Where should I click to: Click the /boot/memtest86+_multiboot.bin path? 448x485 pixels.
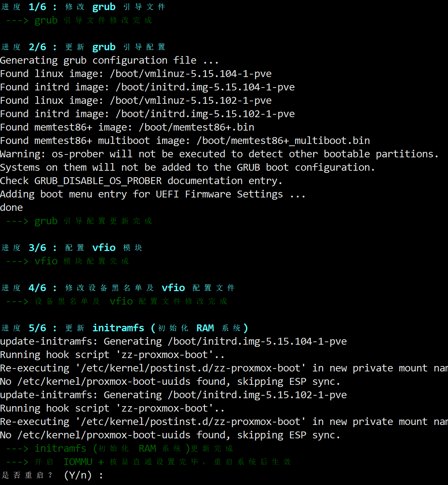pyautogui.click(x=283, y=141)
